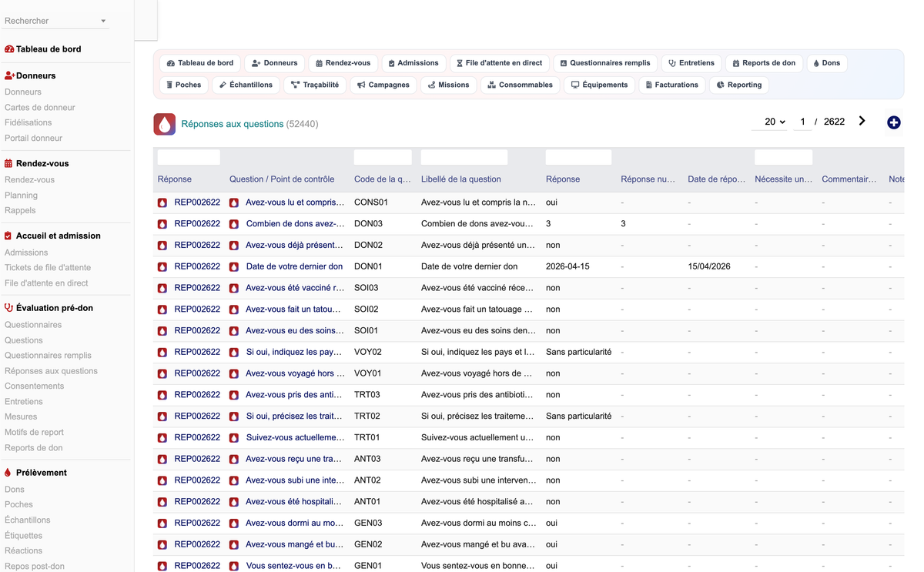The image size is (924, 572).
Task: Open Questionnaires remplis toolbar tab
Action: tap(605, 63)
